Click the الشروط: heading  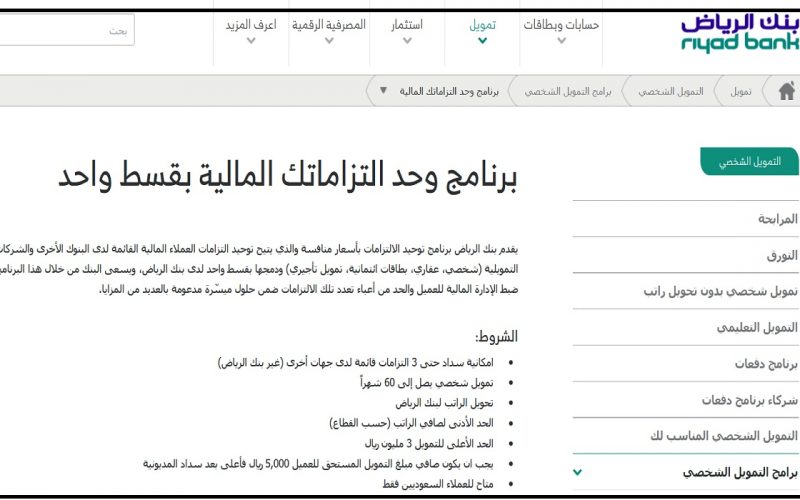click(x=496, y=336)
